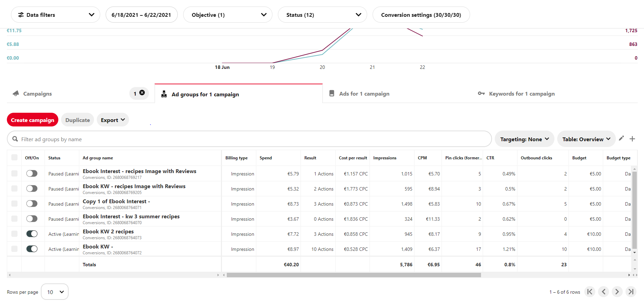Image resolution: width=644 pixels, height=305 pixels.
Task: Open the Rows per page selector
Action: (55, 292)
